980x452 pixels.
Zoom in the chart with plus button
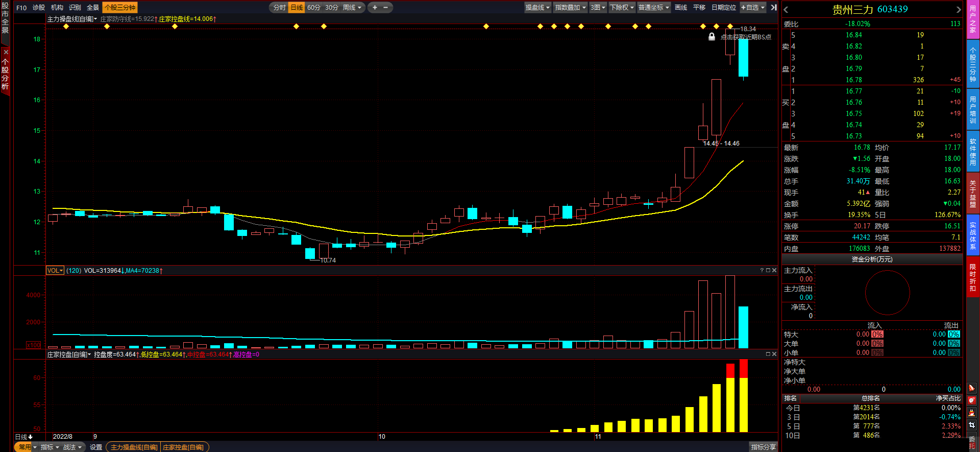(375, 7)
